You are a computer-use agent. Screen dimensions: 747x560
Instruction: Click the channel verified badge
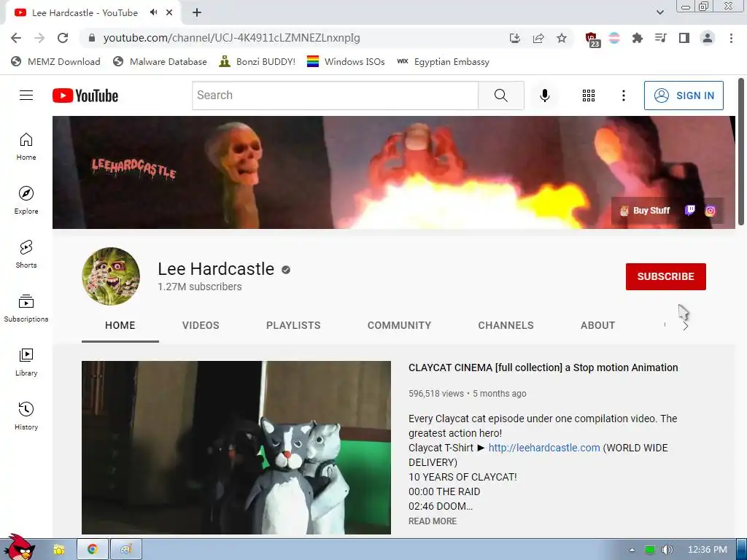(286, 270)
